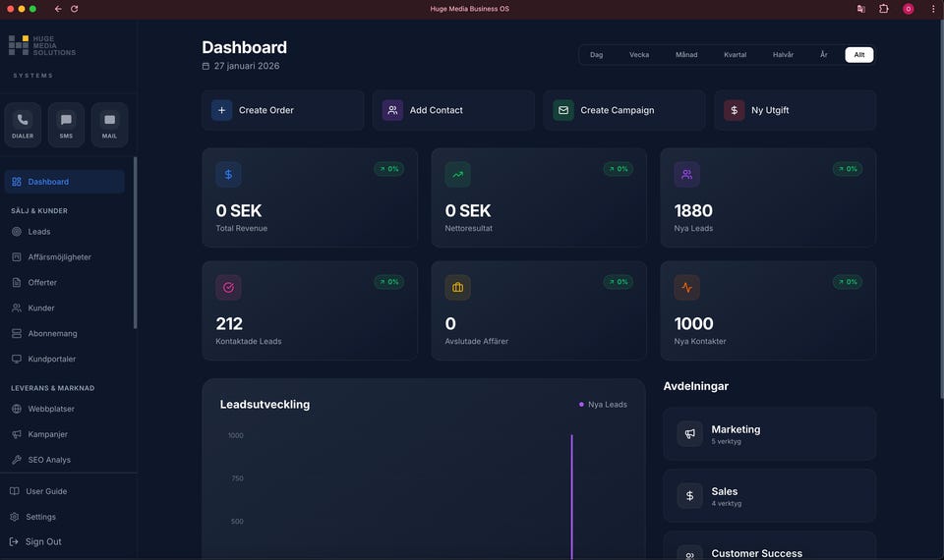Click the Avslutade Affärer briefcase icon

(x=457, y=288)
